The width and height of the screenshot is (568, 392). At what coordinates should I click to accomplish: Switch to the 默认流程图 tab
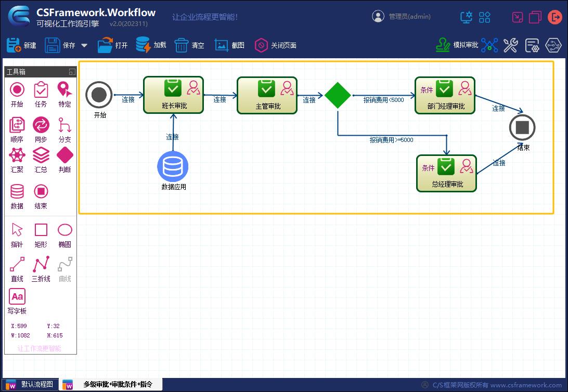pyautogui.click(x=32, y=385)
